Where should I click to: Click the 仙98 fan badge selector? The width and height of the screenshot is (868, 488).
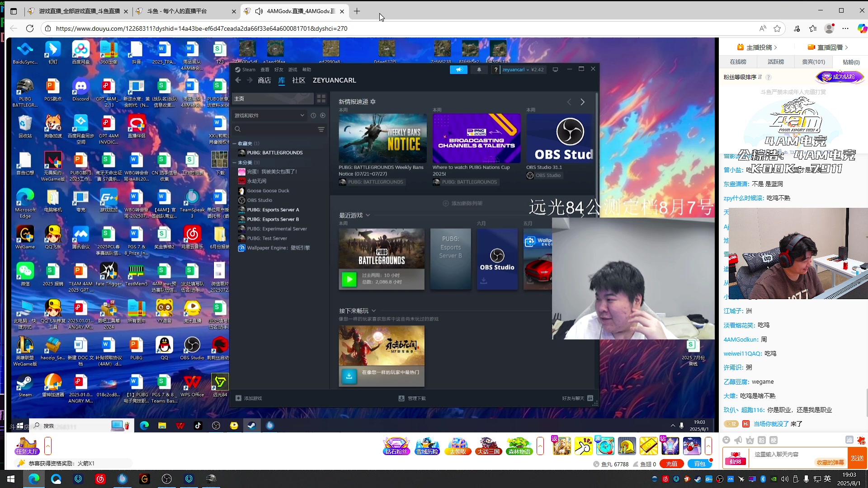point(736,458)
